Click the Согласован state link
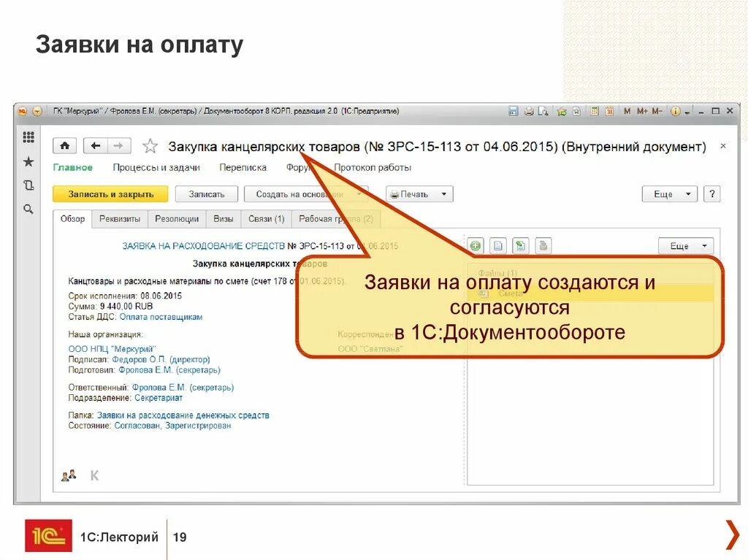Image resolution: width=748 pixels, height=560 pixels. click(137, 426)
